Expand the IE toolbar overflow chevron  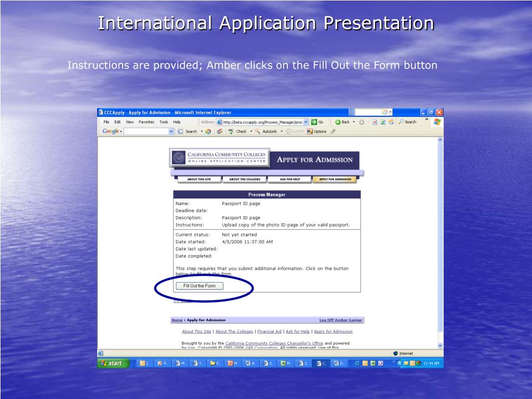(427, 119)
